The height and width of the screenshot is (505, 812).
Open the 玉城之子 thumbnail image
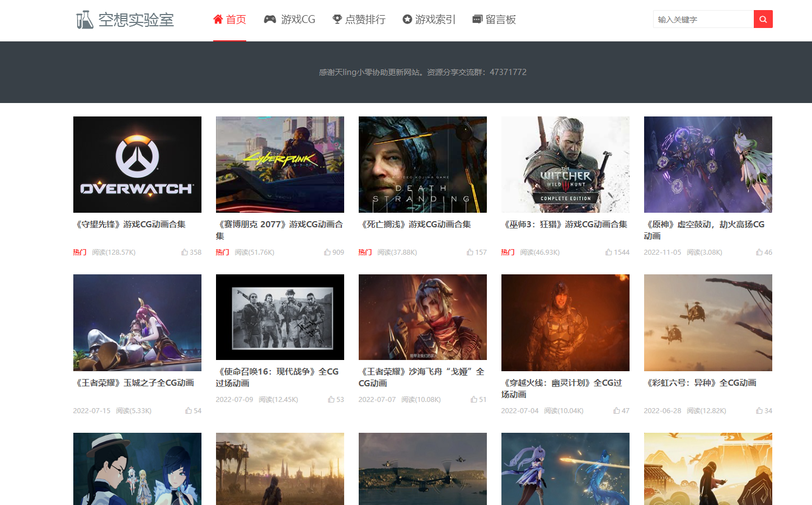coord(137,322)
